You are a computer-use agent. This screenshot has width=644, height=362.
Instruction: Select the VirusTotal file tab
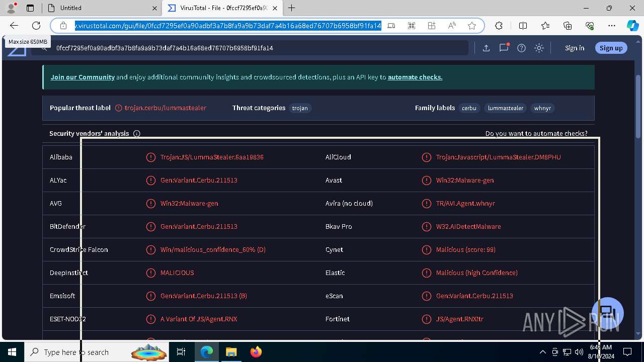click(x=221, y=8)
